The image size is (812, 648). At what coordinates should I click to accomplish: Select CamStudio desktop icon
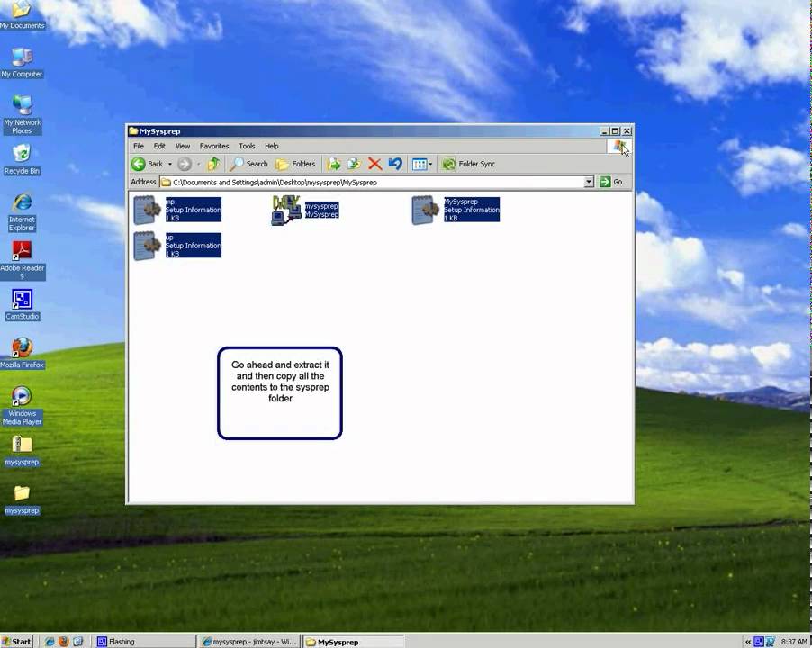click(22, 305)
